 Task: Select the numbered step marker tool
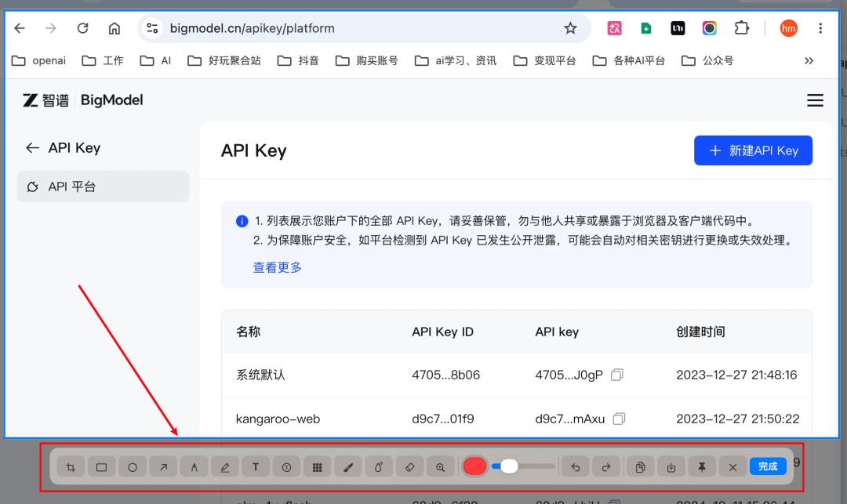[286, 467]
